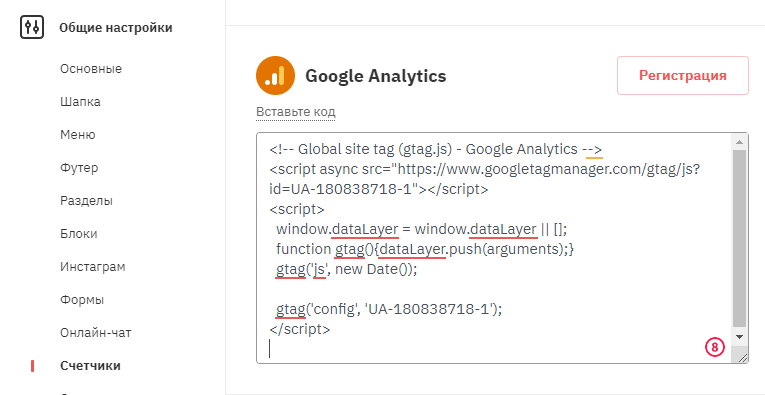Viewport: 765px width, 395px height.
Task: Click inside the Google Analytics code textarea
Action: point(493,248)
